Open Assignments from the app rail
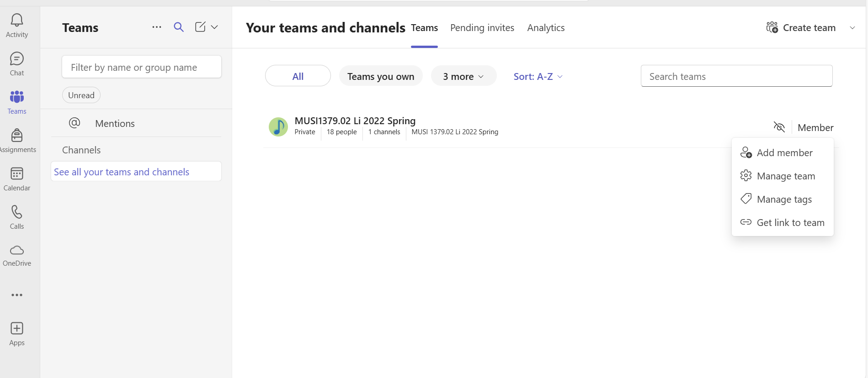 (17, 141)
